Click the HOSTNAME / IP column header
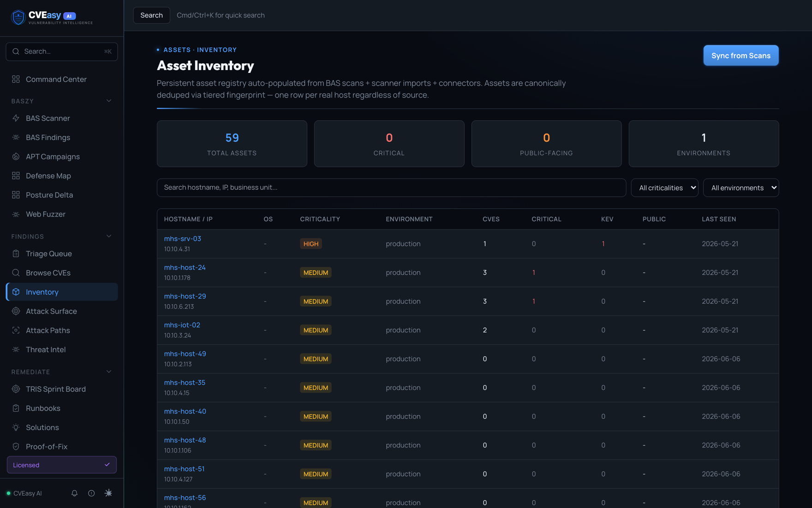Image resolution: width=812 pixels, height=508 pixels. (188, 219)
